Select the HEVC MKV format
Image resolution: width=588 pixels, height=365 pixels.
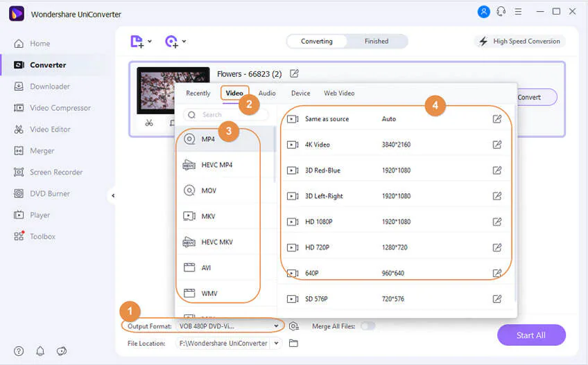click(225, 242)
